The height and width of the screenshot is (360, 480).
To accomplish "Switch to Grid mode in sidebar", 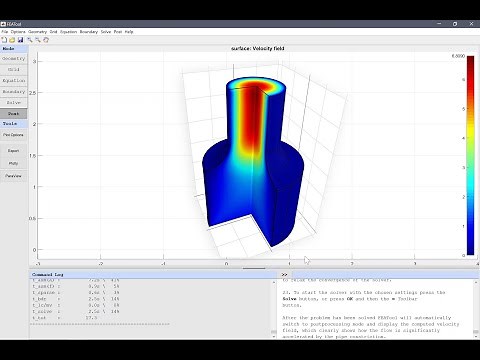I will [14, 70].
